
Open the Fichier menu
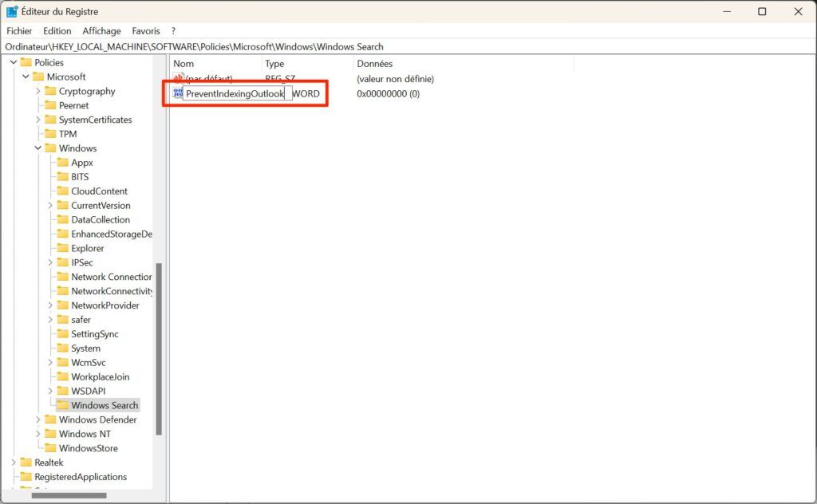pyautogui.click(x=19, y=31)
